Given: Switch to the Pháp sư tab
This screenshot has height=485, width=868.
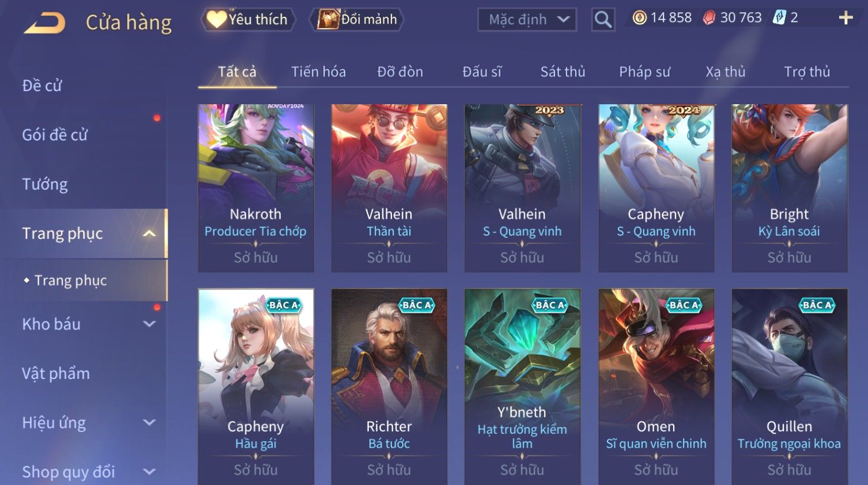Looking at the screenshot, I should coord(644,71).
